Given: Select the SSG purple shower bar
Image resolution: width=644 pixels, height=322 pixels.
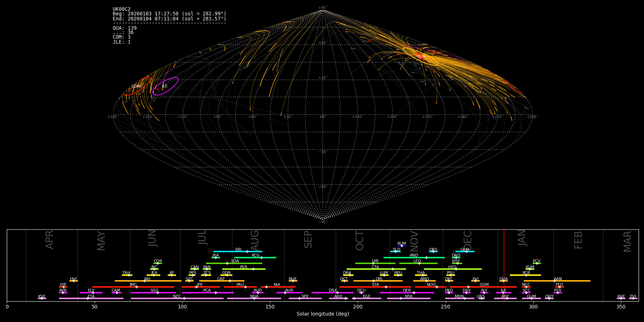Looking at the screenshot, I should 153,293.
